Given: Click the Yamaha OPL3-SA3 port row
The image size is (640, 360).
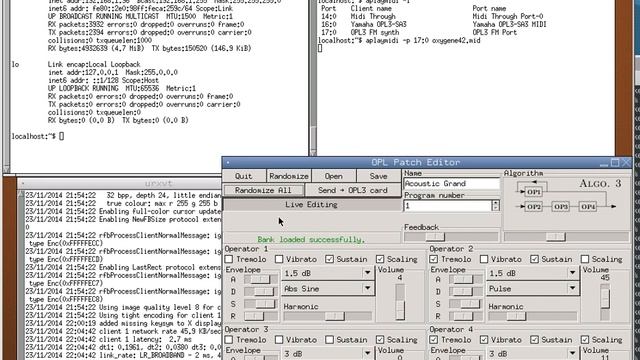Looking at the screenshot, I should (x=433, y=24).
